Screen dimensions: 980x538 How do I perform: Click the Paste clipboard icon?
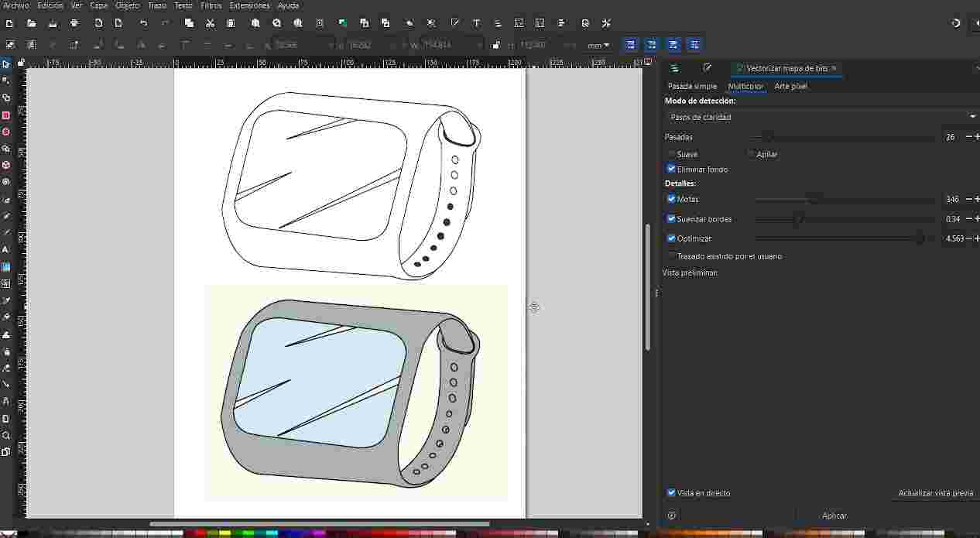point(231,23)
